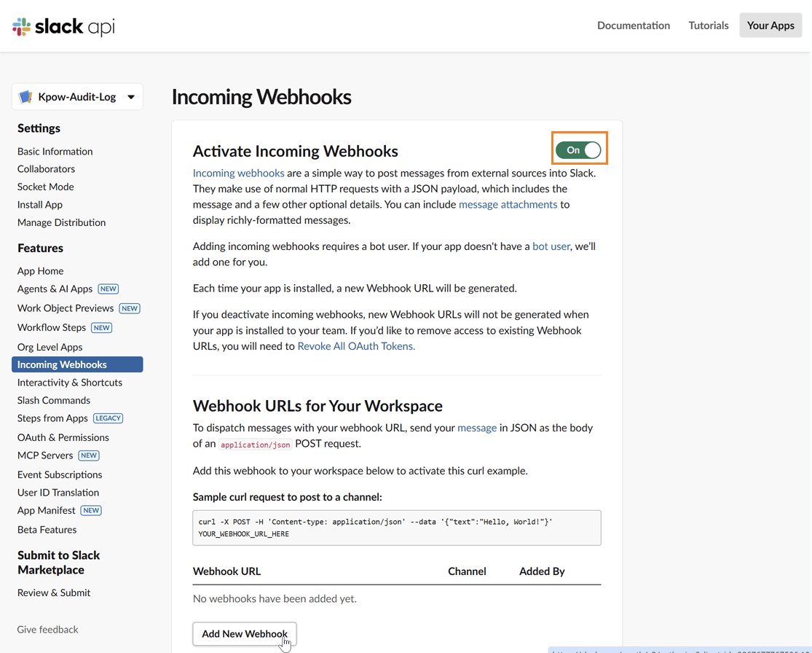This screenshot has height=653, width=812.
Task: Click the Slack API logo
Action: point(63,26)
